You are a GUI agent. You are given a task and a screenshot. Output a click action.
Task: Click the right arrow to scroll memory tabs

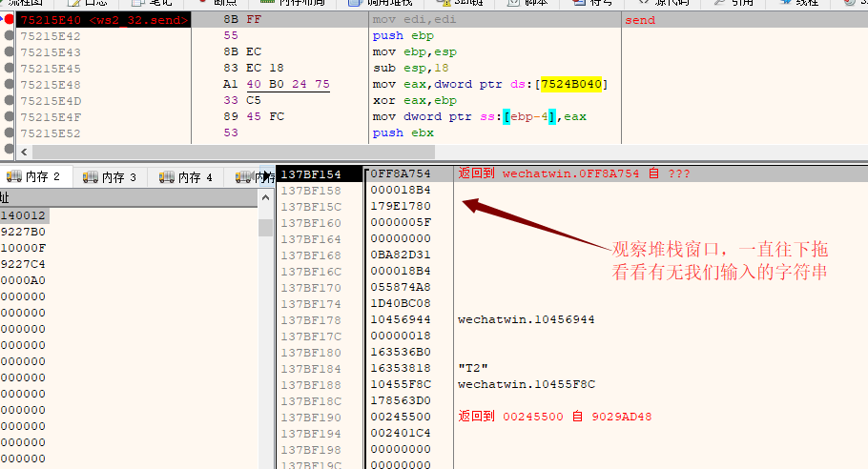pyautogui.click(x=269, y=175)
